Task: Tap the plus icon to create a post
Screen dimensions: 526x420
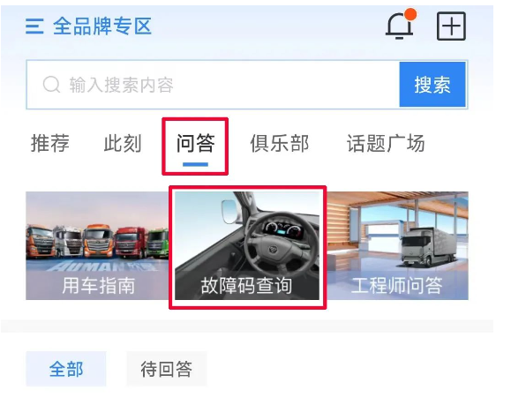Action: tap(451, 26)
